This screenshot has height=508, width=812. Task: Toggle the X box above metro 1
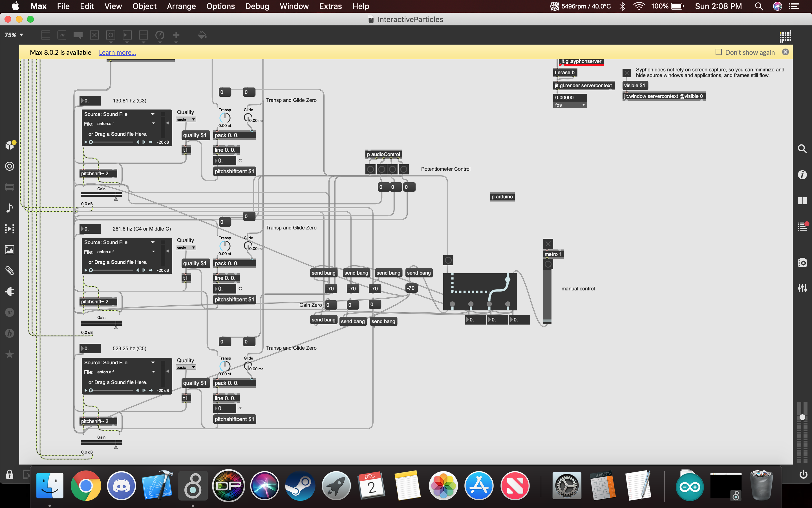[548, 244]
